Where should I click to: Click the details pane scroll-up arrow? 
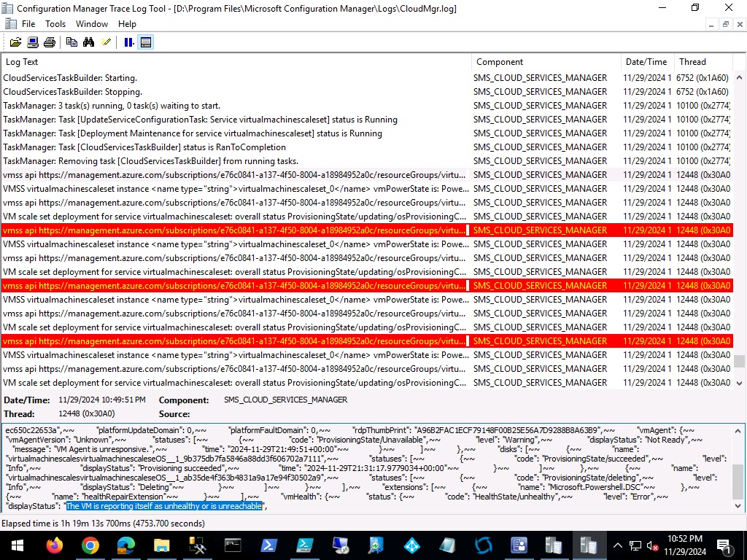[738, 431]
